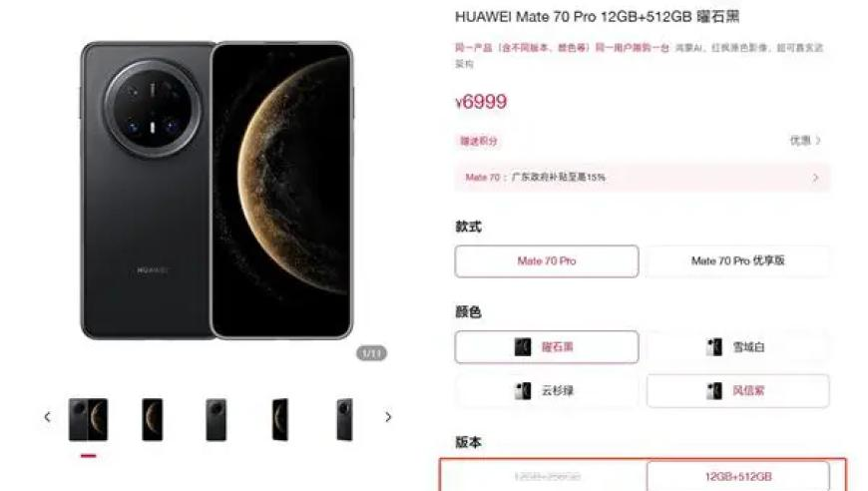
Task: Select the 曜石黑 color swatch icon
Action: point(523,347)
